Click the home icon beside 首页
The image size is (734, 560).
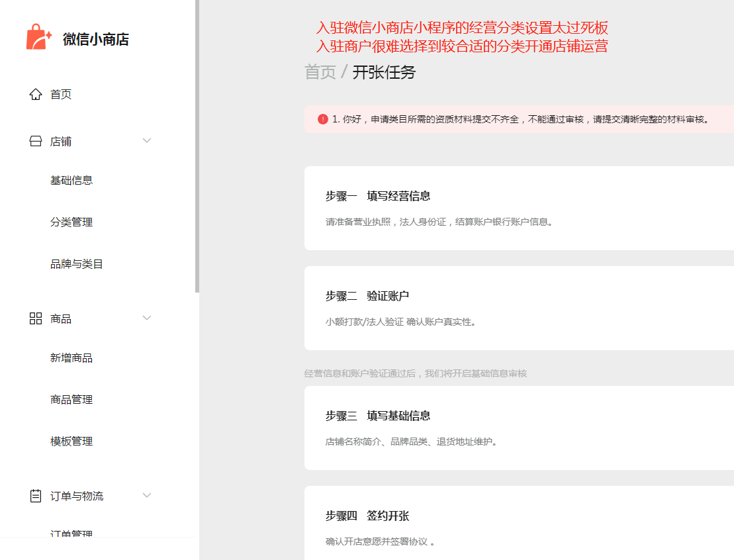click(36, 94)
